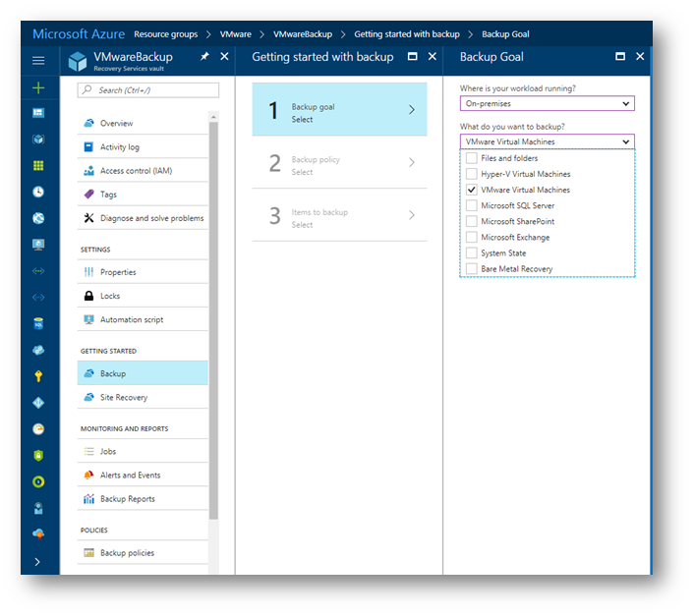Screen dimensions: 694x616
Task: Check the Files and folders checkbox
Action: [x=472, y=158]
